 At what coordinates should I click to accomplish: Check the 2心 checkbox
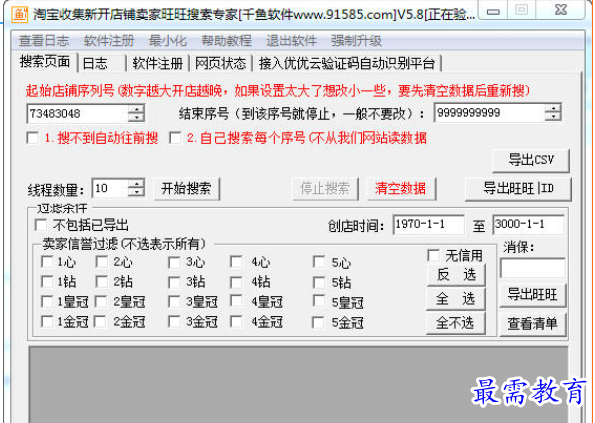pos(102,262)
